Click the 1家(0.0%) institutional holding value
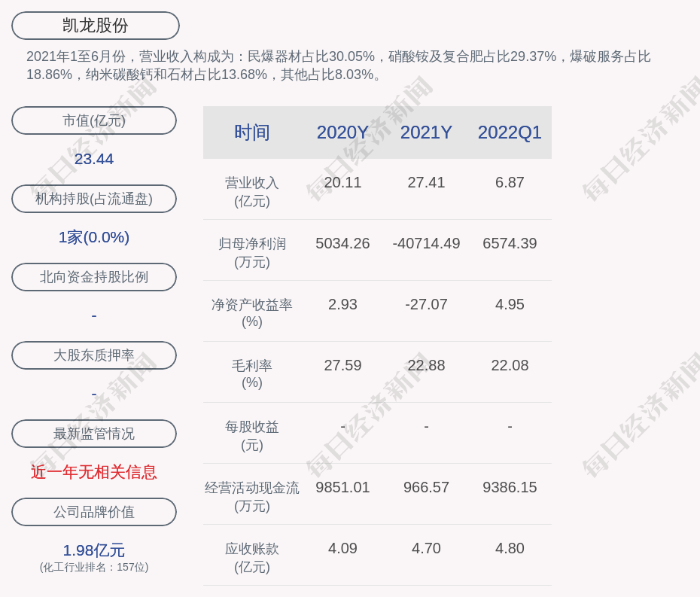 (x=94, y=237)
